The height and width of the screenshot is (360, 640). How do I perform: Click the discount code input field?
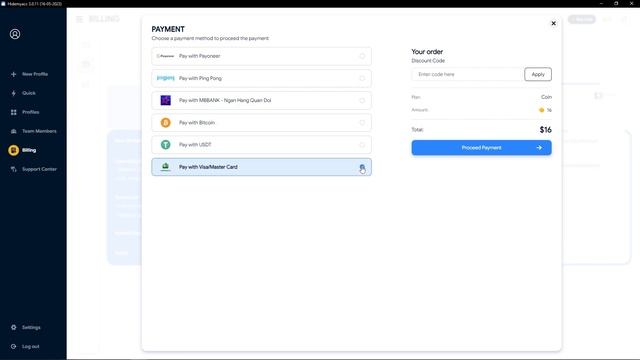point(467,74)
